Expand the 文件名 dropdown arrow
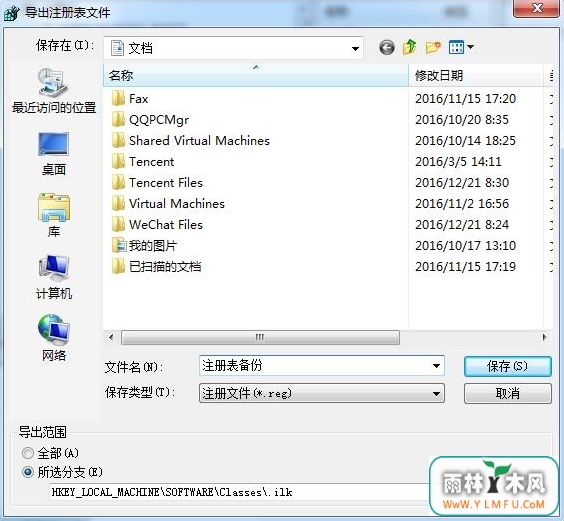 pos(436,366)
